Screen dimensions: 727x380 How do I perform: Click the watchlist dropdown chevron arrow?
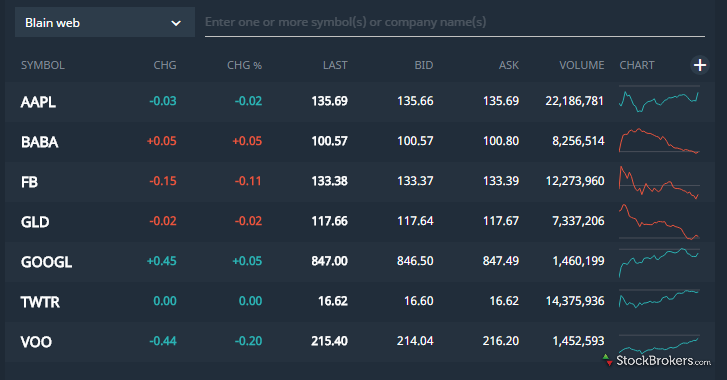(176, 23)
